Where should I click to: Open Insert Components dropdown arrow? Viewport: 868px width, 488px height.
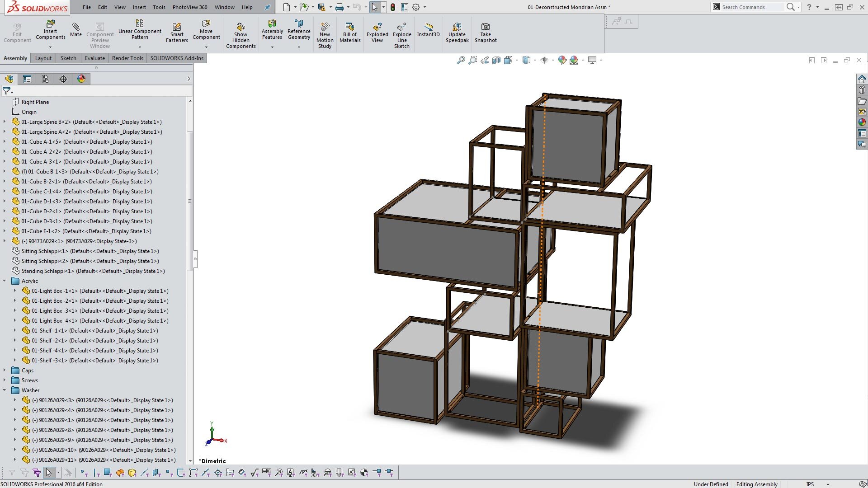click(50, 47)
